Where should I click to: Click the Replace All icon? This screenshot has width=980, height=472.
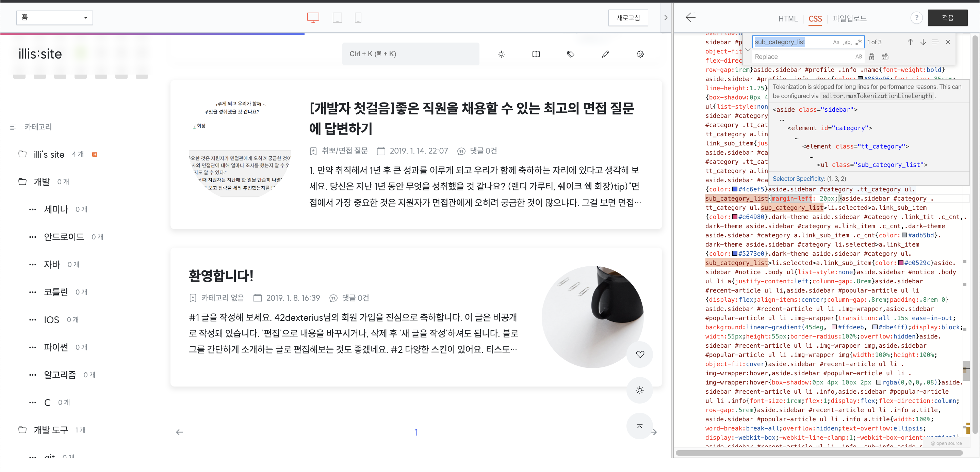point(885,57)
